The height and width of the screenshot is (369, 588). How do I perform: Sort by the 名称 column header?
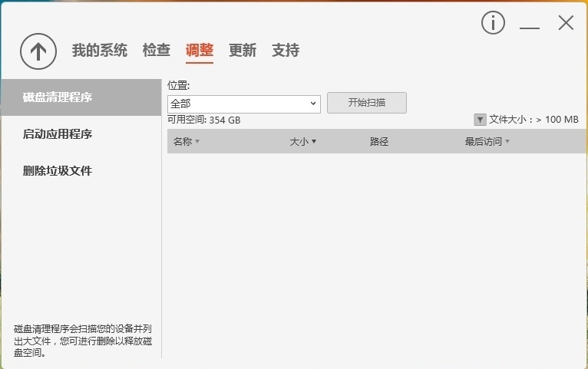(187, 141)
